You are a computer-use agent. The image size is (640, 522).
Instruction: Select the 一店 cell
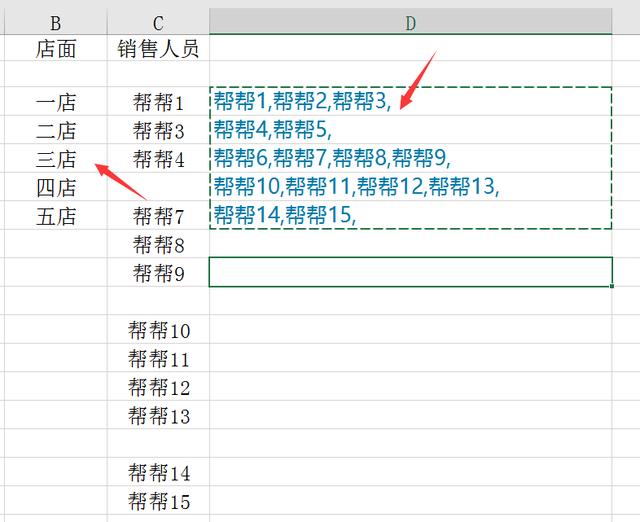tap(55, 102)
